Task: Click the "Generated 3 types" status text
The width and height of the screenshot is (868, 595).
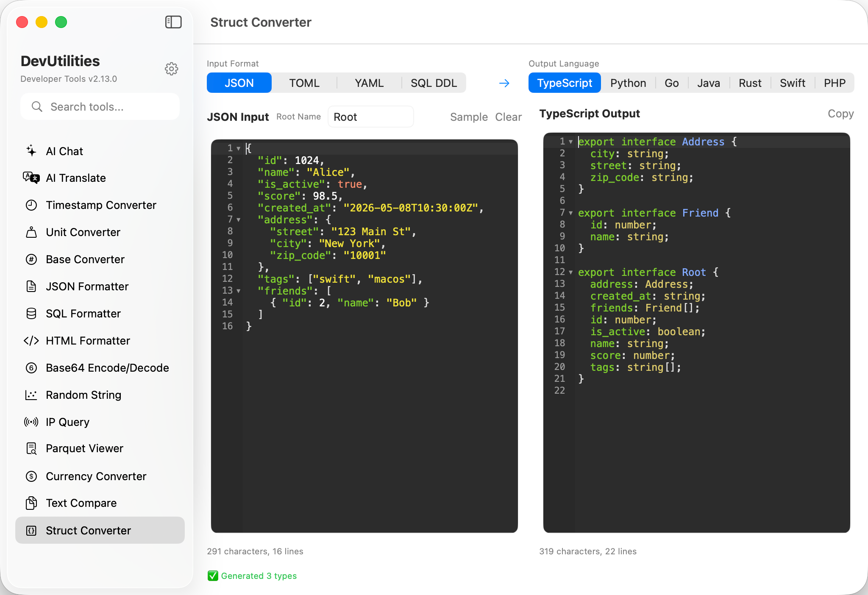Action: click(x=259, y=576)
